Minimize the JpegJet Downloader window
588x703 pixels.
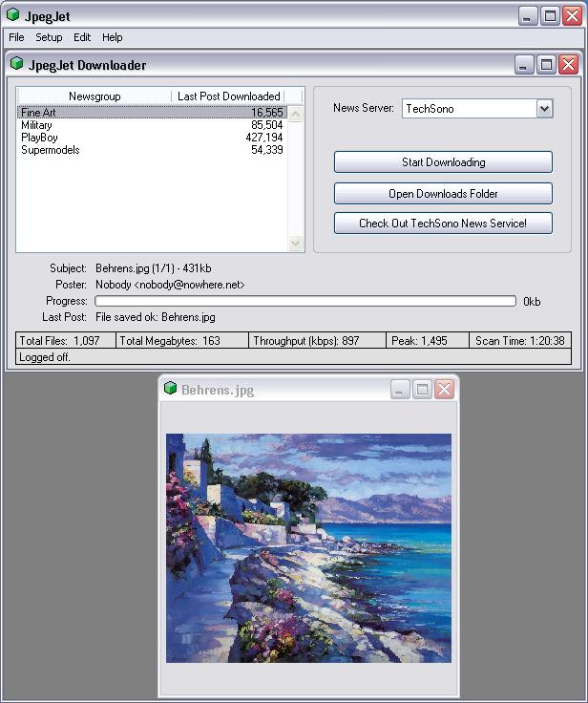[523, 65]
